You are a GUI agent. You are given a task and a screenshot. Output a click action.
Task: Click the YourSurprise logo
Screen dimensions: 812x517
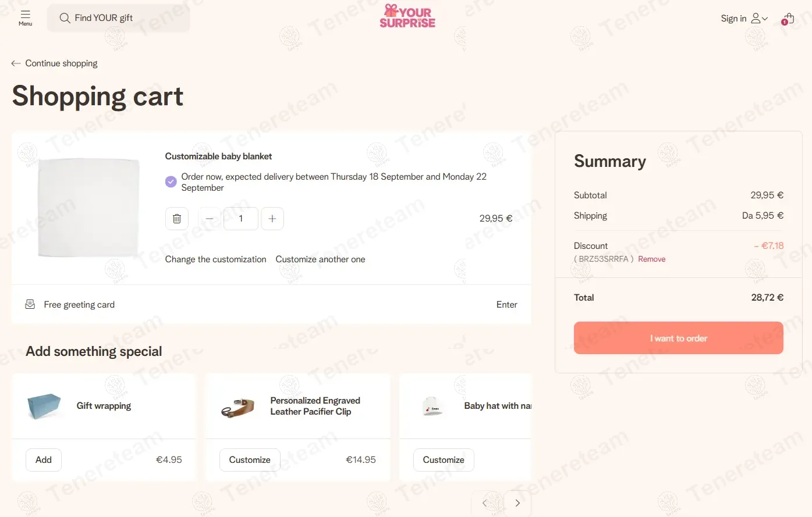point(407,16)
